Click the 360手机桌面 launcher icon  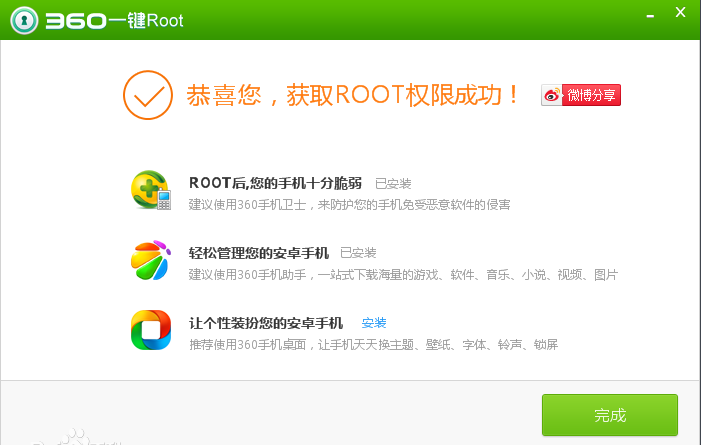151,330
